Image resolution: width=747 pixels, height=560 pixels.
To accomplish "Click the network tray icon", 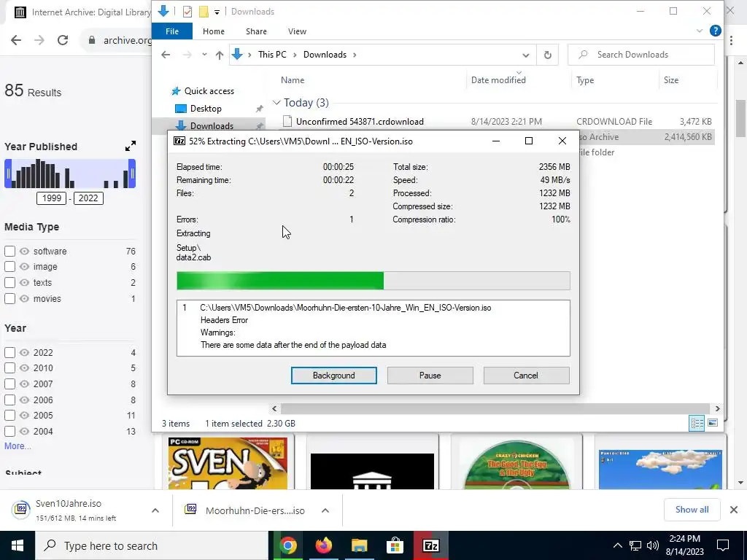I will pos(635,545).
